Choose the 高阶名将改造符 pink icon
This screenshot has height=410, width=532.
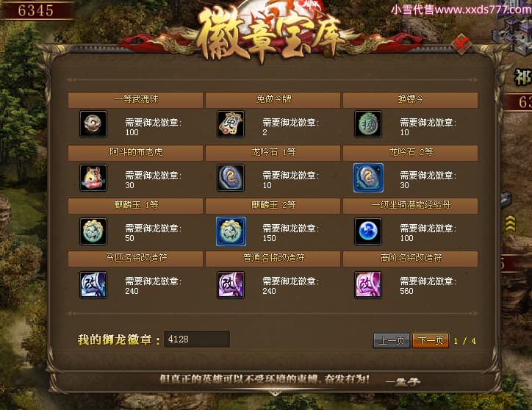368,285
